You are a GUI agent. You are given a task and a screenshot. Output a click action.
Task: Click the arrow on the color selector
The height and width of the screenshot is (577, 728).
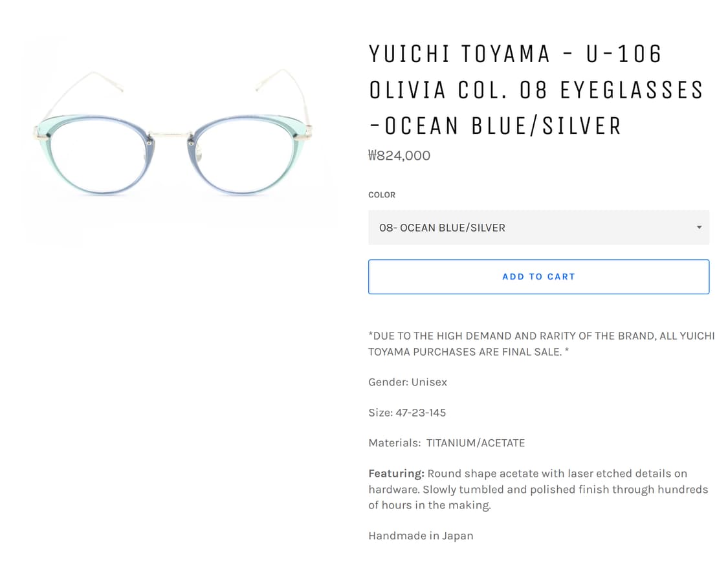699,228
